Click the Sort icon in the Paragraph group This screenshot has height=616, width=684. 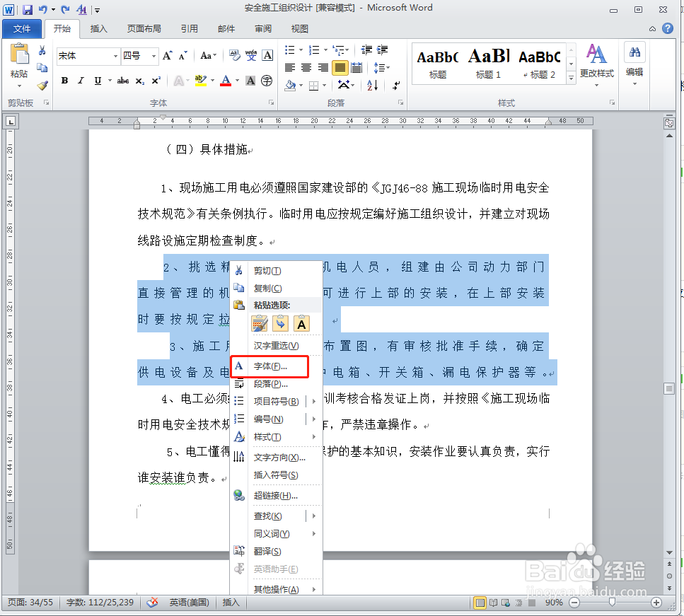point(372,86)
